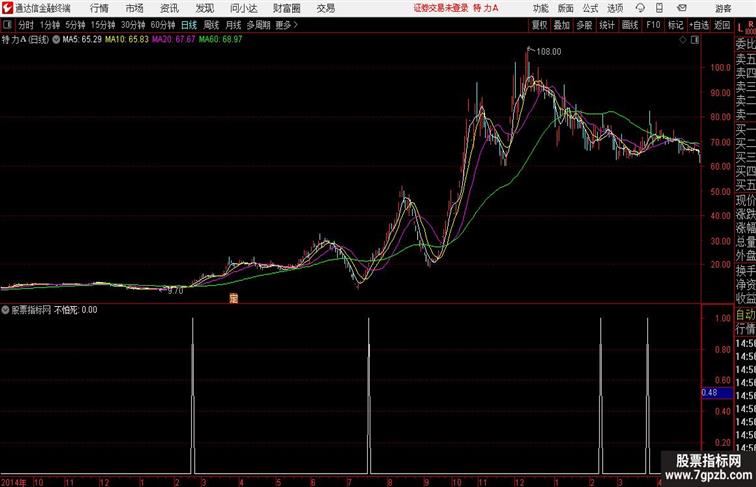Click the 108.00 high price label
This screenshot has height=487, width=756.
549,52
